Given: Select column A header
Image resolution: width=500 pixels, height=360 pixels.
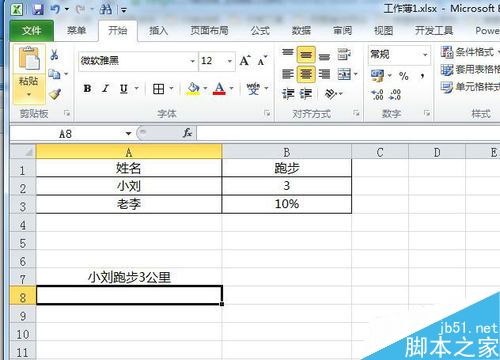Looking at the screenshot, I should 129,152.
